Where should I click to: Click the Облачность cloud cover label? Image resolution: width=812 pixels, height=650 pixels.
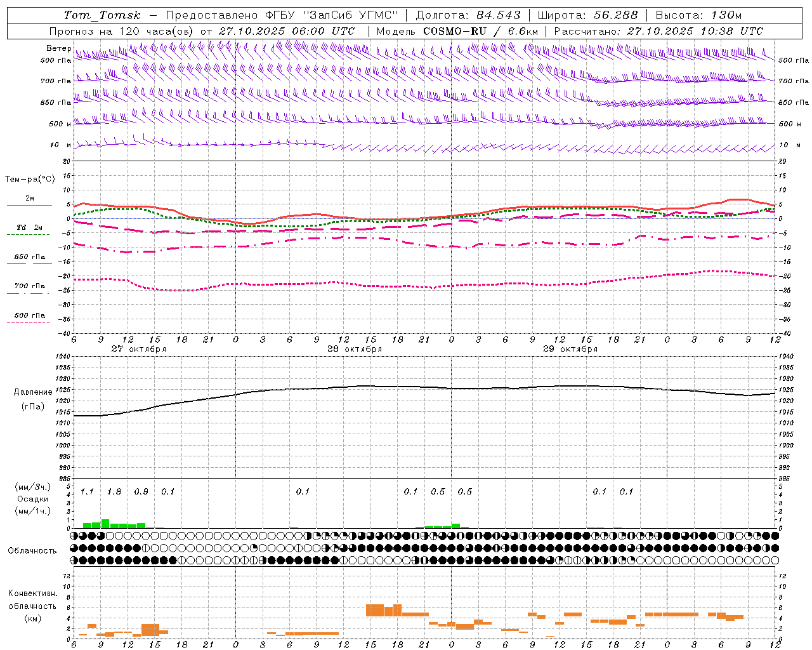[32, 550]
